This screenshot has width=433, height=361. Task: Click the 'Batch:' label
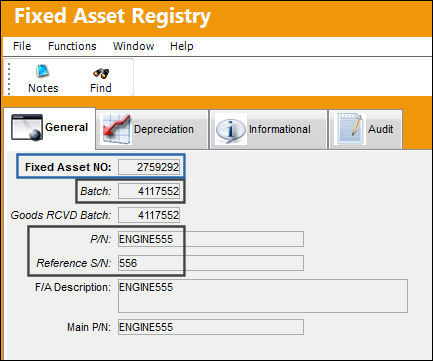(96, 191)
